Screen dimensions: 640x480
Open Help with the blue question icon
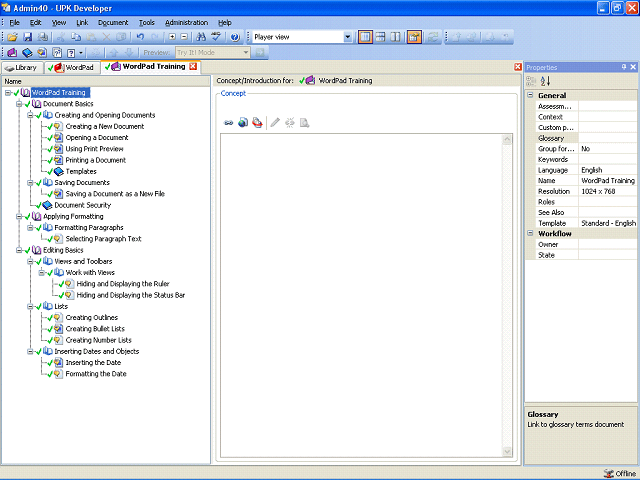[235, 37]
